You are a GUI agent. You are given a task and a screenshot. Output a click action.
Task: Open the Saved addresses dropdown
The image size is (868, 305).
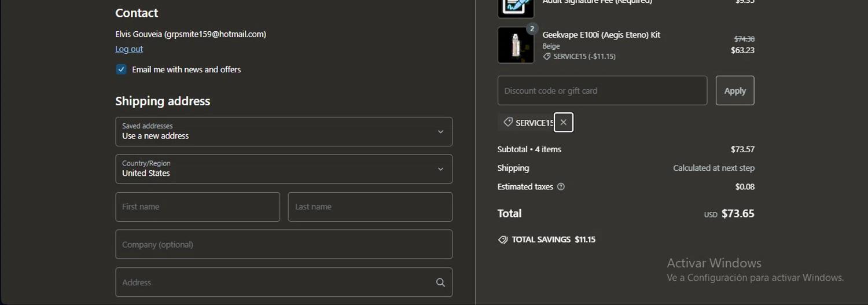[x=284, y=131]
